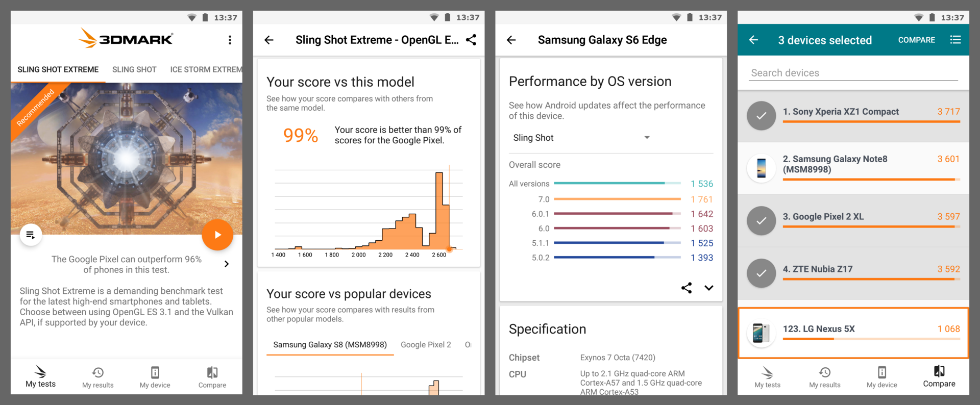Uncheck the Google Pixel 2 XL device
980x405 pixels.
(x=761, y=221)
